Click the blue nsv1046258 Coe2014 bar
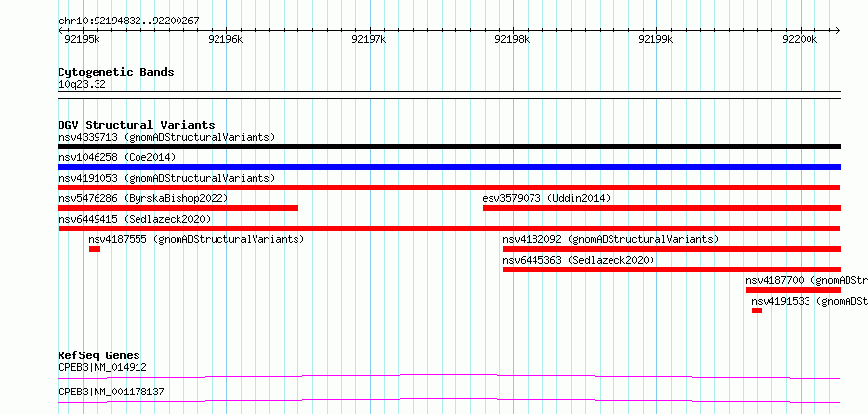The height and width of the screenshot is (414, 868). 449,167
